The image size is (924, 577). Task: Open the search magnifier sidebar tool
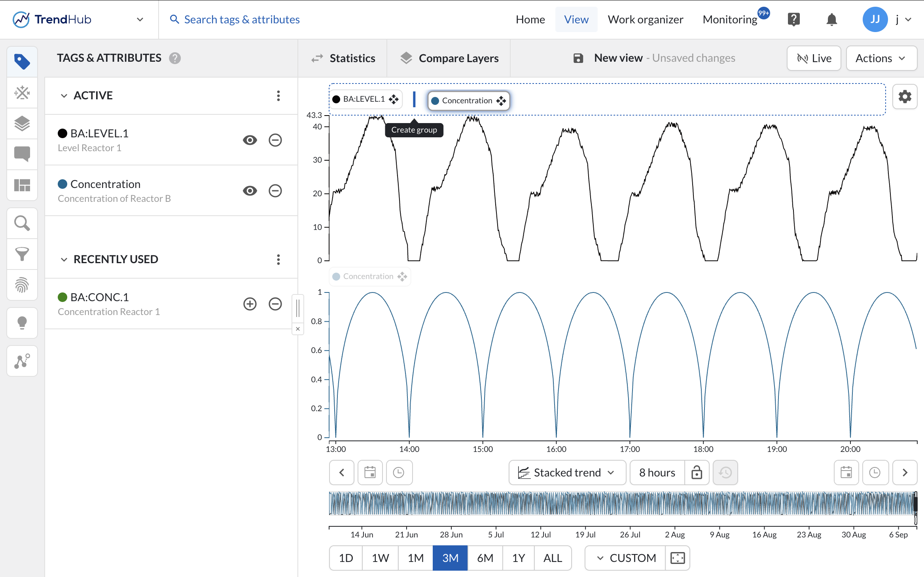22,223
